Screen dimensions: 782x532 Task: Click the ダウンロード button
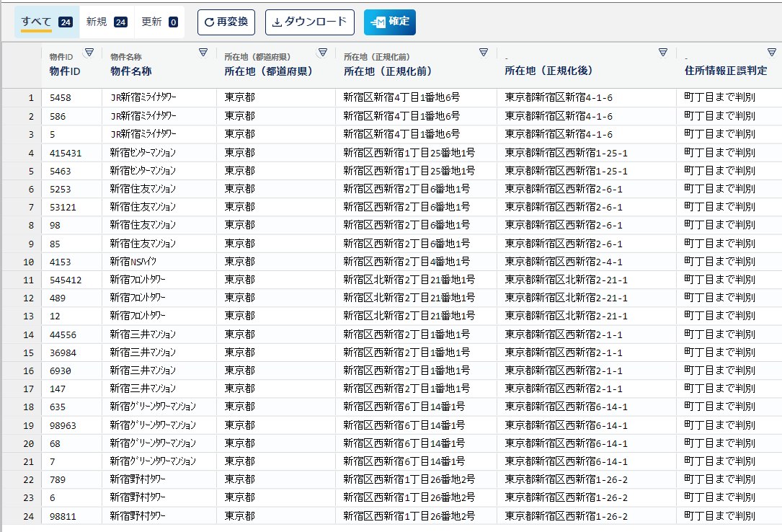310,22
